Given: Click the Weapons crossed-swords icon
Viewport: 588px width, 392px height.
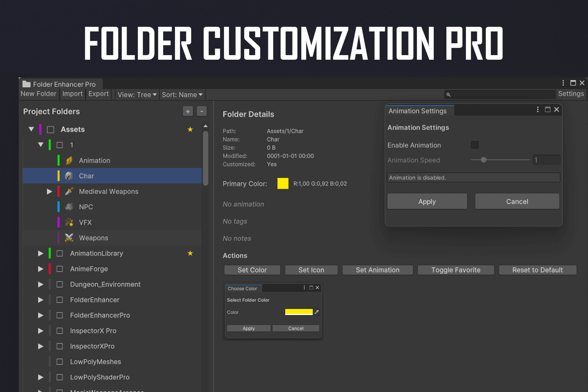Looking at the screenshot, I should (69, 238).
